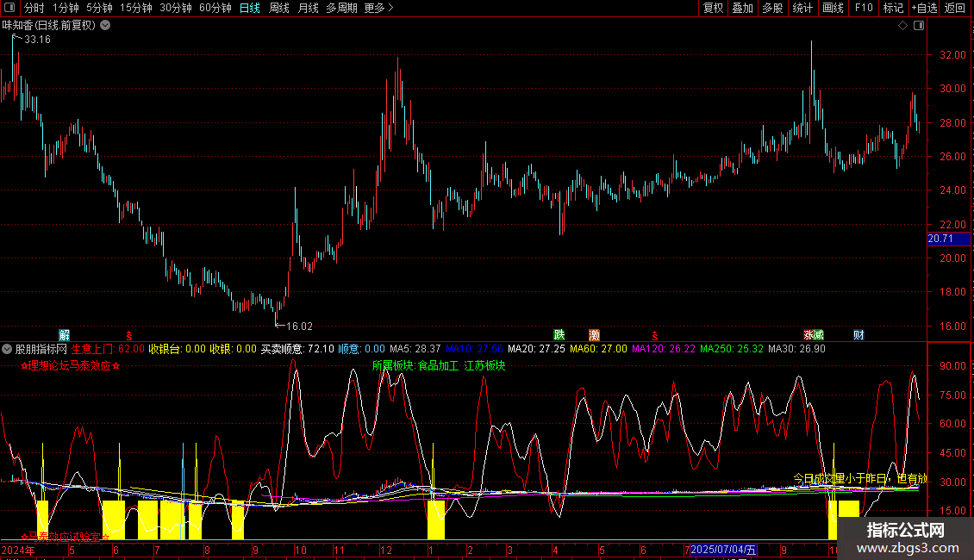This screenshot has height=560, width=974.
Task: Click the red $ marker near June 2025
Action: click(655, 336)
